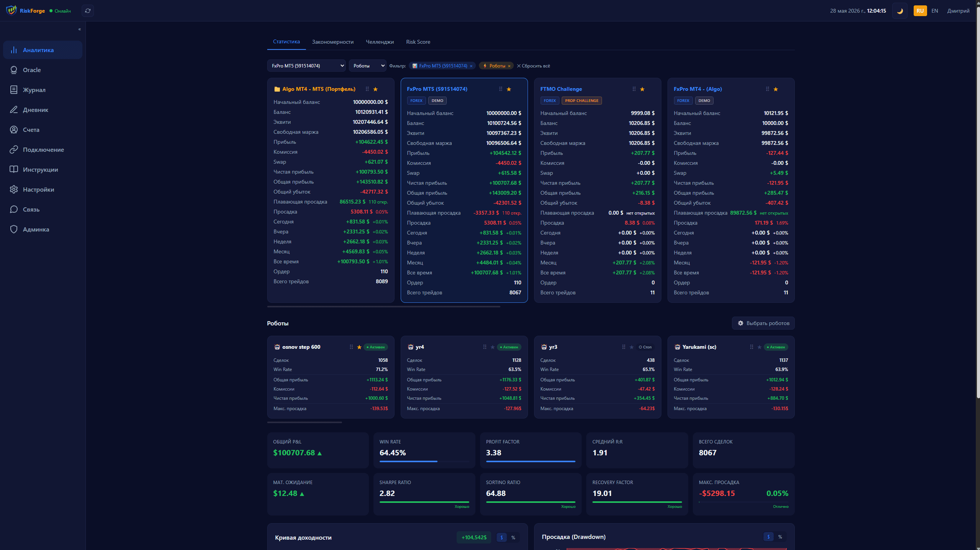980x550 pixels.
Task: Click WIN RATE 64.45% progress bar
Action: [x=424, y=461]
